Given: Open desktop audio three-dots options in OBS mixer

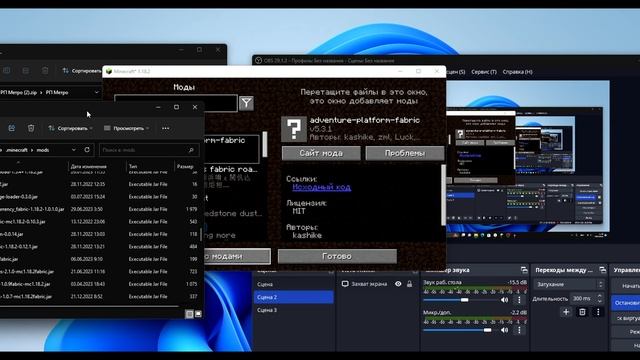Looking at the screenshot, I should pyautogui.click(x=519, y=300).
